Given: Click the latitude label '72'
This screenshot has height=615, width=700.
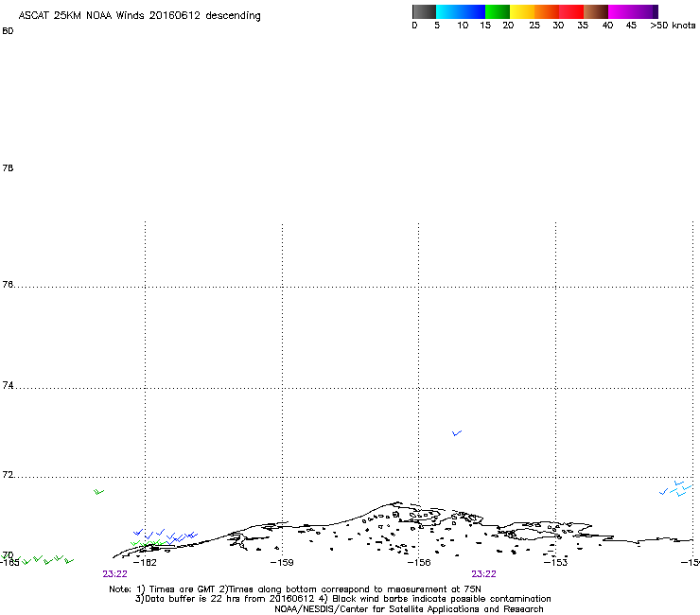Looking at the screenshot, I should [x=8, y=474].
